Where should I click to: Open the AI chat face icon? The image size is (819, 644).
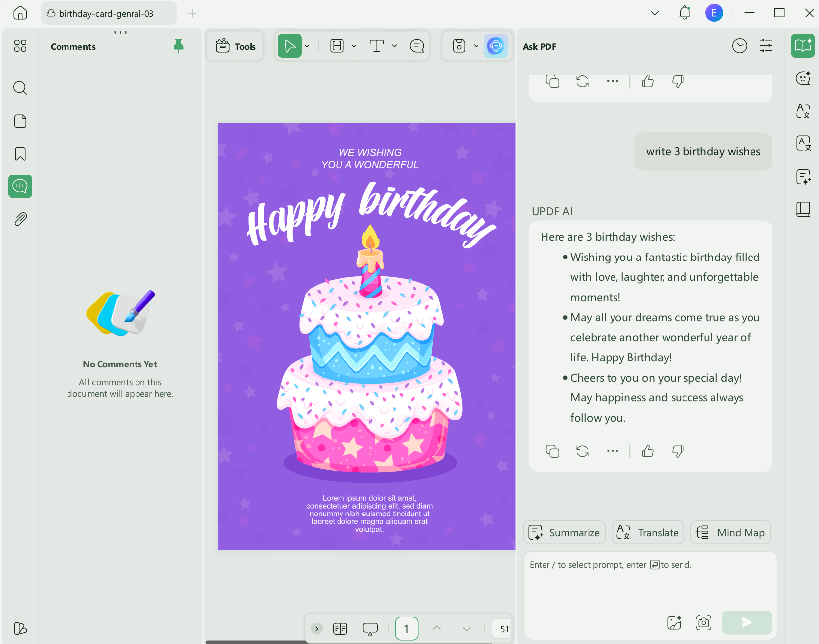pos(803,78)
